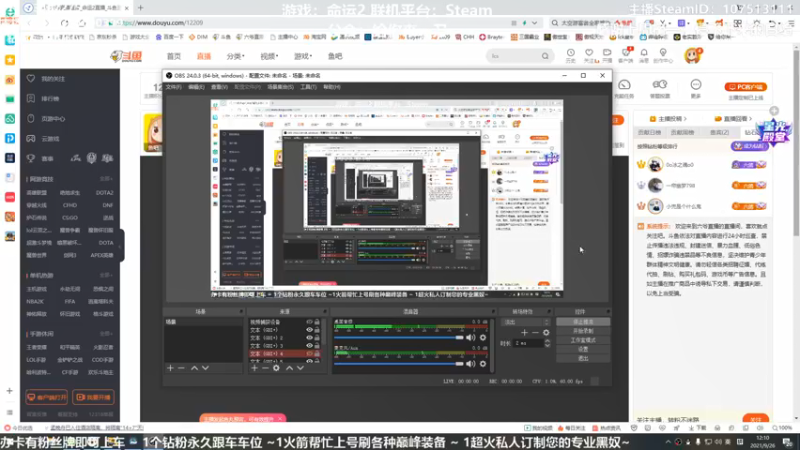This screenshot has width=800, height=450.
Task: Open OBS 编辑(E) menu
Action: pyautogui.click(x=196, y=87)
